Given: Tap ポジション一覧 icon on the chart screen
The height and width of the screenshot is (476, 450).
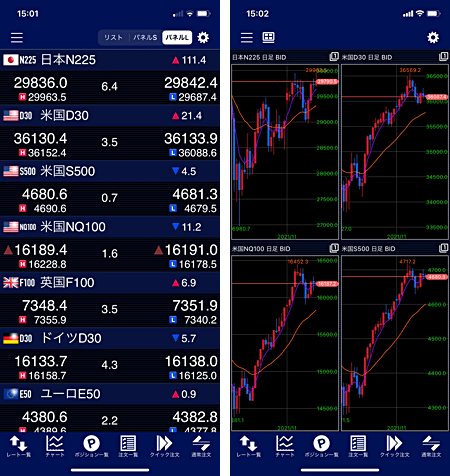Looking at the screenshot, I should coord(321,447).
